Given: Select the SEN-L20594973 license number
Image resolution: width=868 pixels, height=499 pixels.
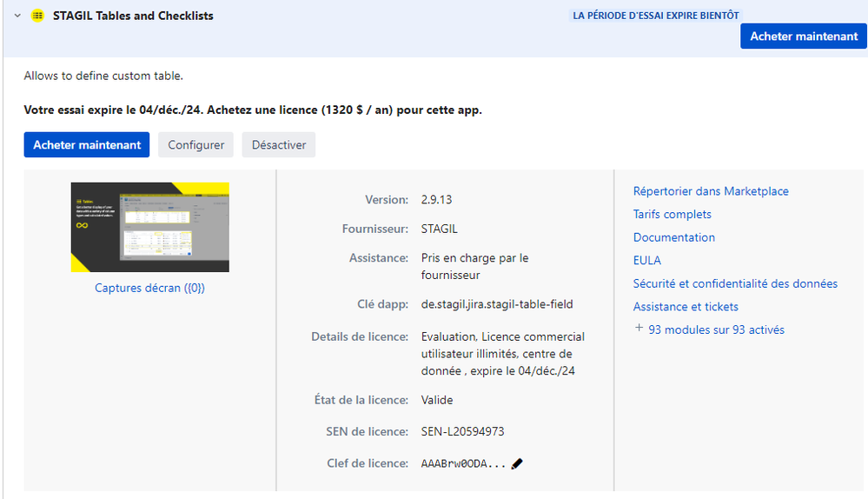Looking at the screenshot, I should [x=462, y=431].
